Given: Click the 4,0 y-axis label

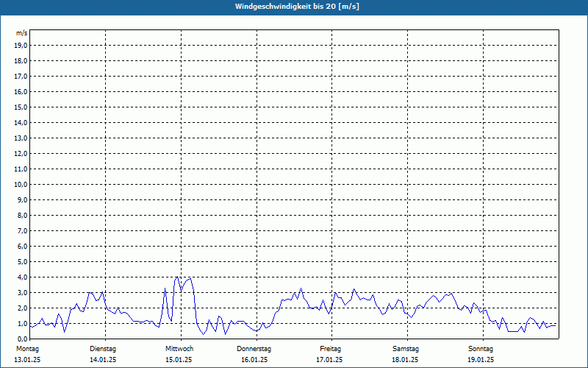Looking at the screenshot, I should (x=22, y=277).
